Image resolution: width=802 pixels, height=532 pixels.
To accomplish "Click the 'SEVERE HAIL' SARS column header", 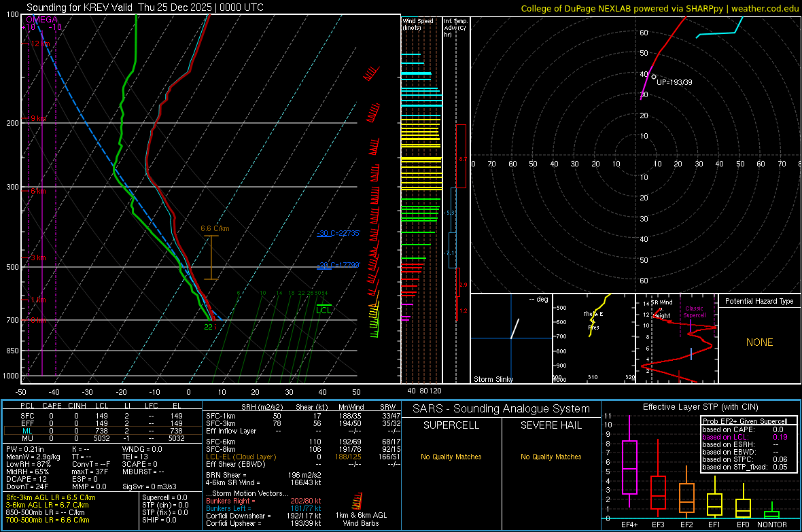I will click(551, 425).
